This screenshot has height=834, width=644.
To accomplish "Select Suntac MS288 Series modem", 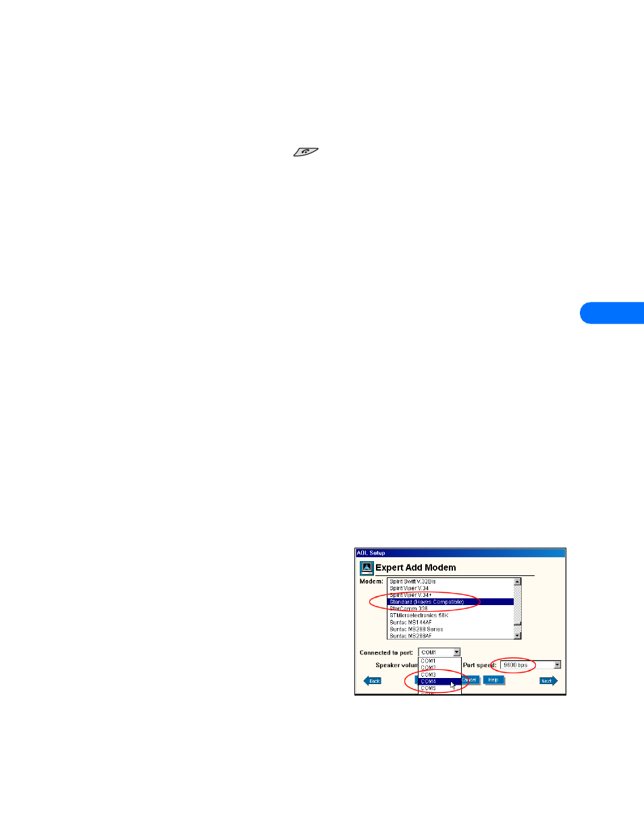I will pos(450,629).
